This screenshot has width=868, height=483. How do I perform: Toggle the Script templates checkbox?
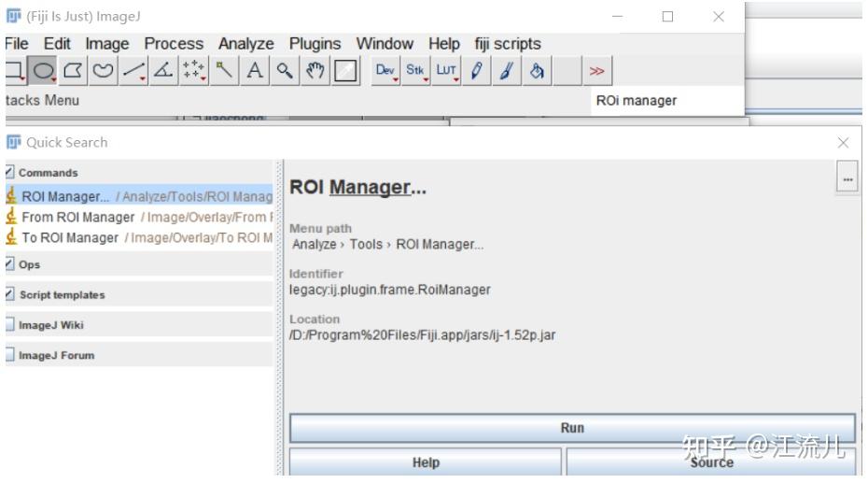[9, 294]
